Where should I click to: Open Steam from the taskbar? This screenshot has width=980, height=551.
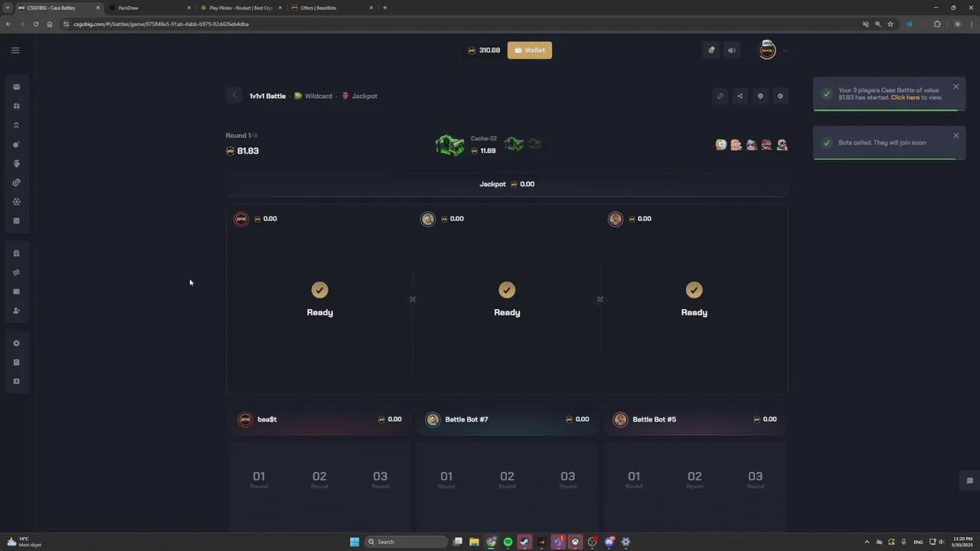(x=524, y=542)
